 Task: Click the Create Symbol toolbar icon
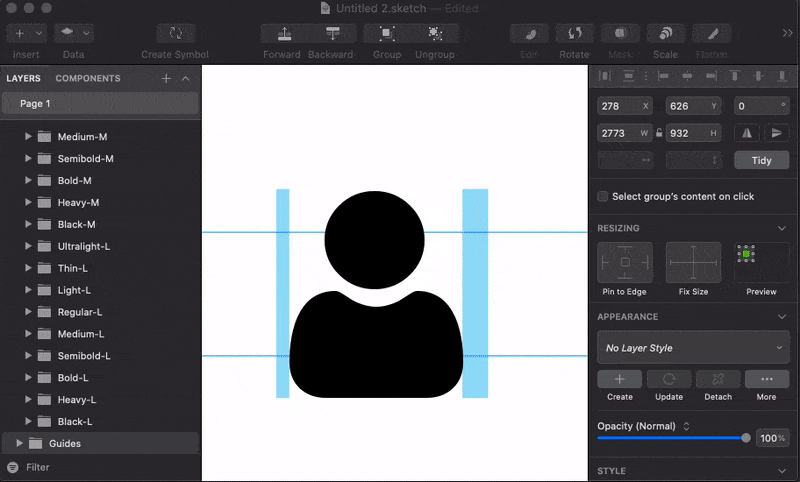pos(176,34)
